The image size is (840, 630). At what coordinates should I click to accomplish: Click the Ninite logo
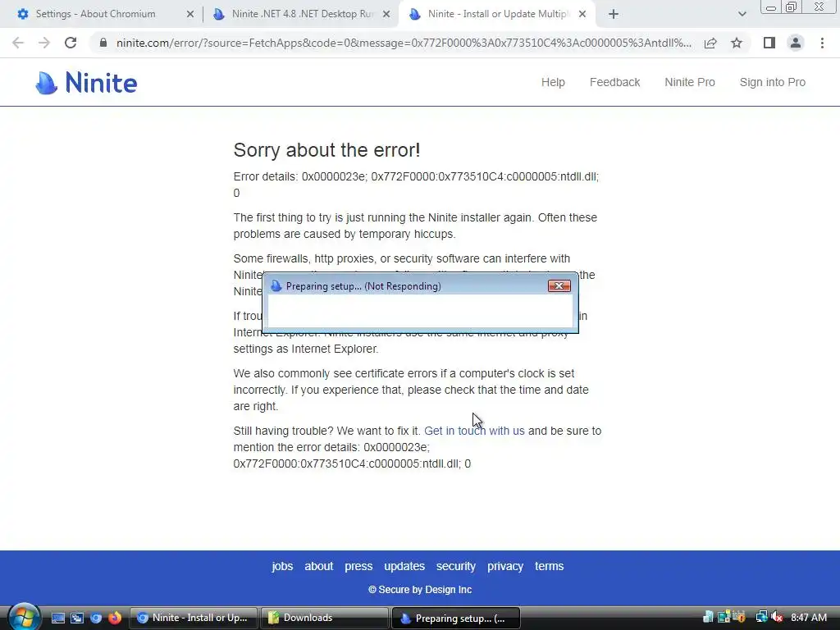click(86, 83)
